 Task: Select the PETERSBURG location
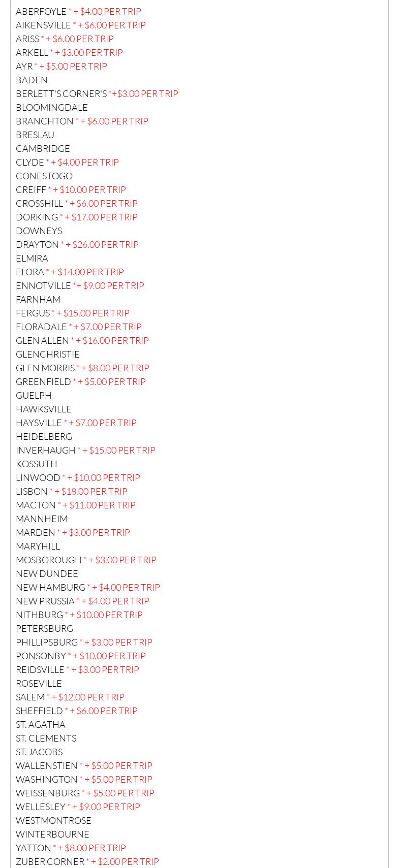coord(44,628)
